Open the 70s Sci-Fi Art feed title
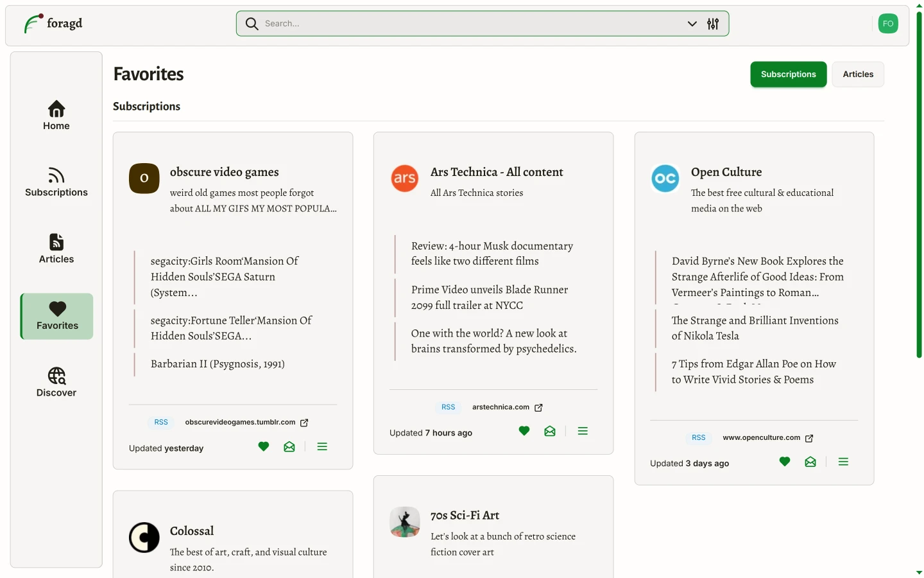924x578 pixels. (x=465, y=516)
